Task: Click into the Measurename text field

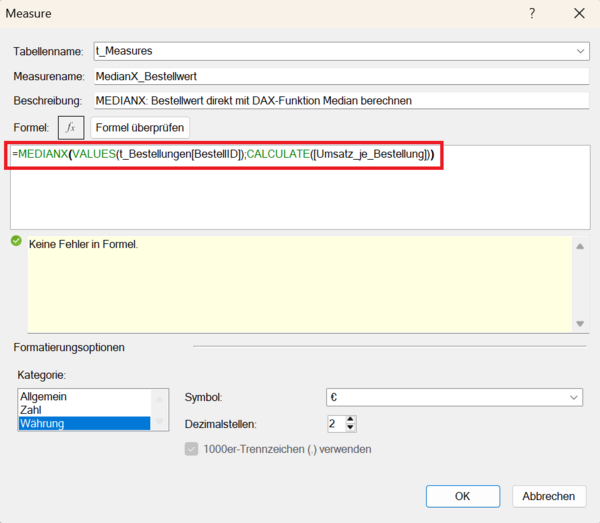Action: [x=340, y=76]
